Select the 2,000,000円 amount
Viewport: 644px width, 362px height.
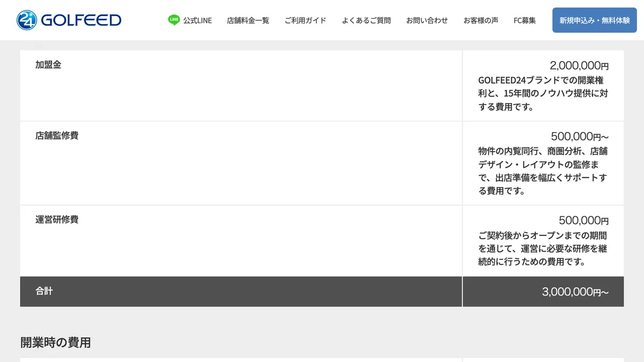coord(579,66)
